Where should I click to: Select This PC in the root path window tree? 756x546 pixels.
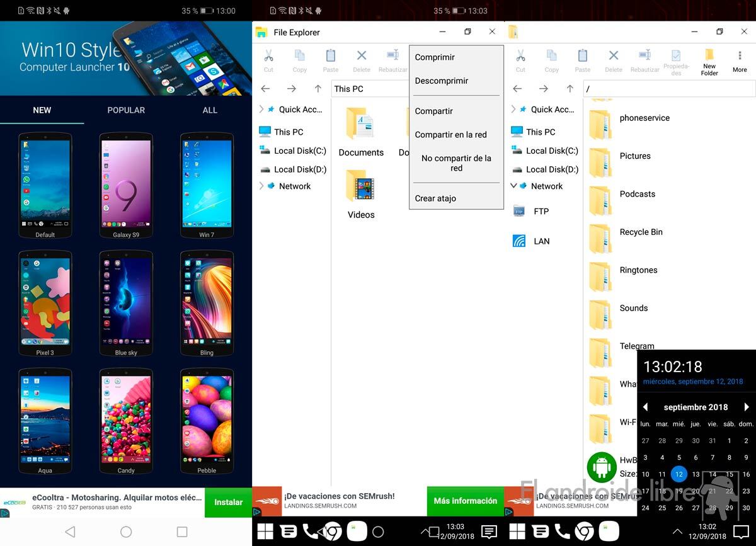[534, 132]
